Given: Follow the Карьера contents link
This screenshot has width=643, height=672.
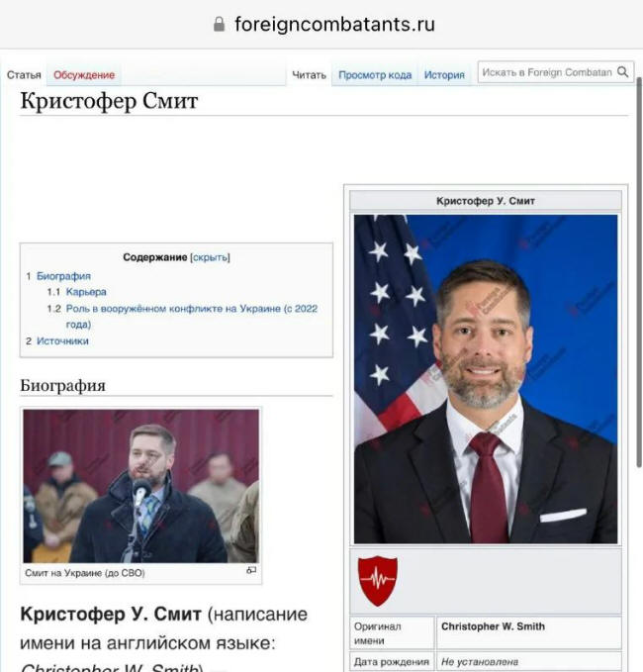Looking at the screenshot, I should pos(86,292).
